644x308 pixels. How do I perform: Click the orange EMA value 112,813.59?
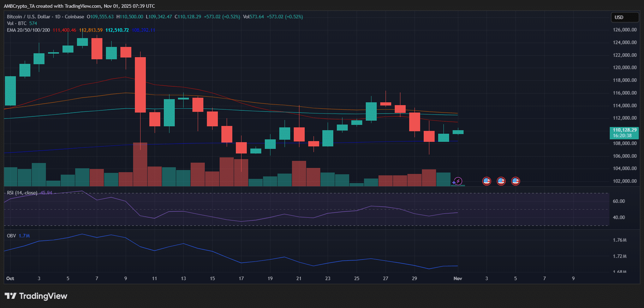coord(91,30)
